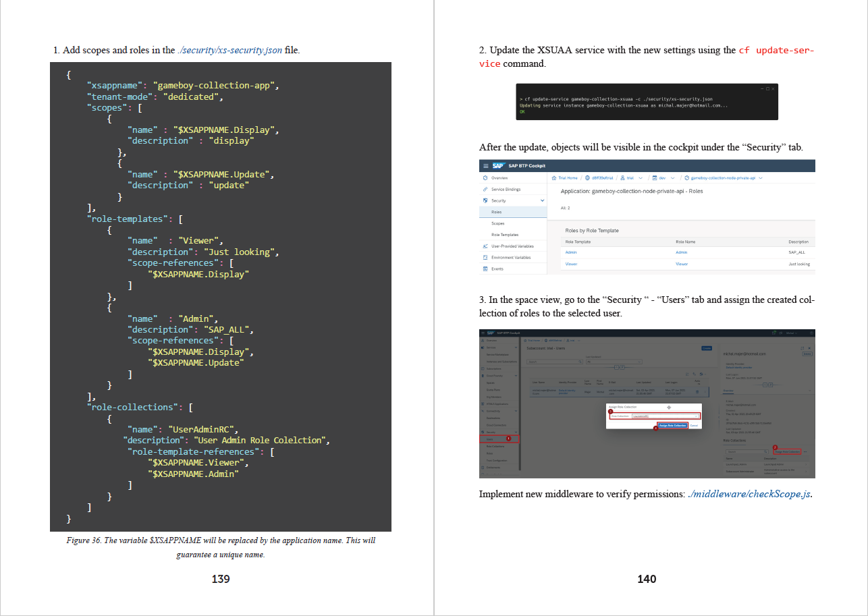Click the blue Assign Role Collection dialog button
This screenshot has height=616, width=868.
(x=672, y=426)
